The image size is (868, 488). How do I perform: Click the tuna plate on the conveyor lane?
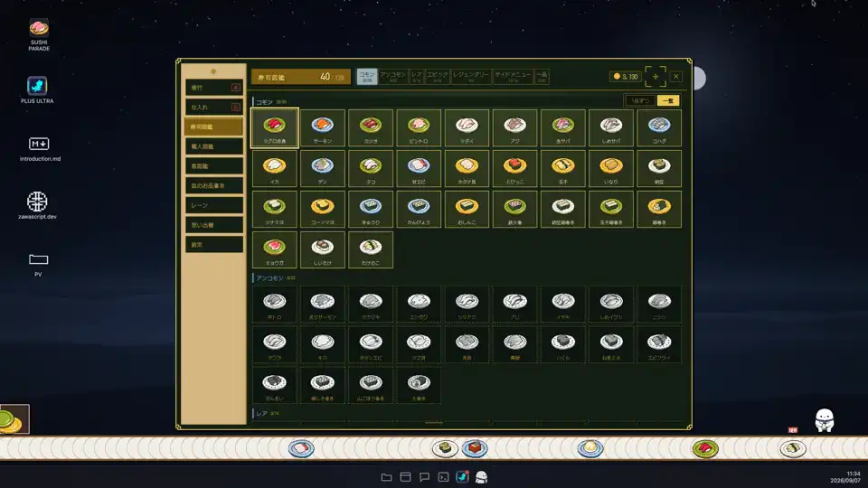[x=705, y=448]
